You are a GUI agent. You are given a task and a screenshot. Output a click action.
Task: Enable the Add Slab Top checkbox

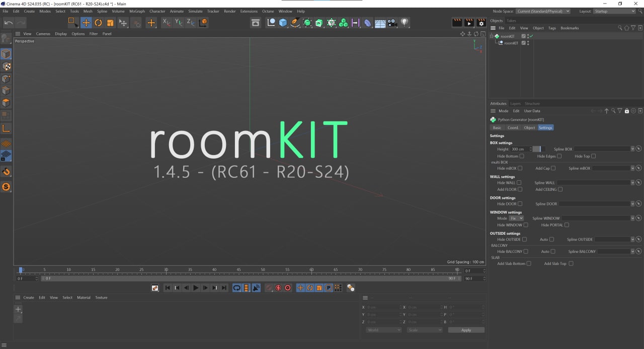click(x=571, y=263)
